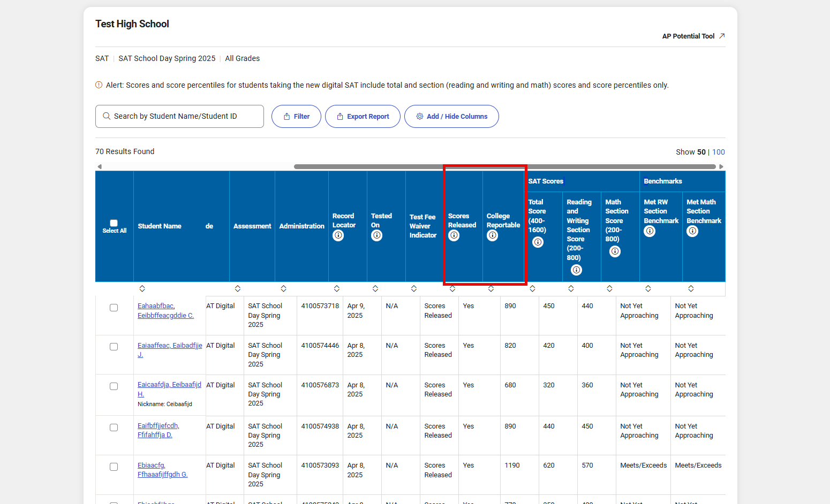
Task: Click info icon under Tested On header
Action: [x=376, y=235]
